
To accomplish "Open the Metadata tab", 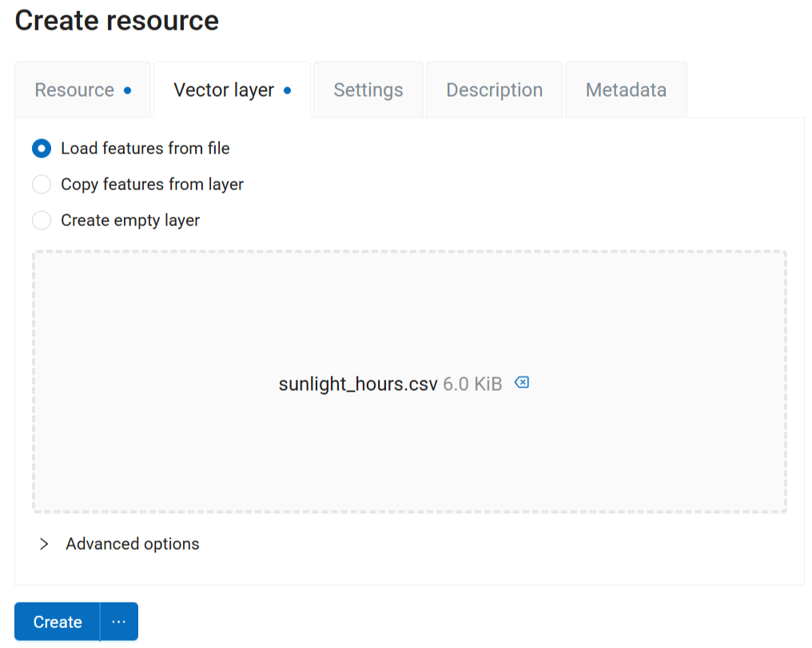I will (626, 90).
